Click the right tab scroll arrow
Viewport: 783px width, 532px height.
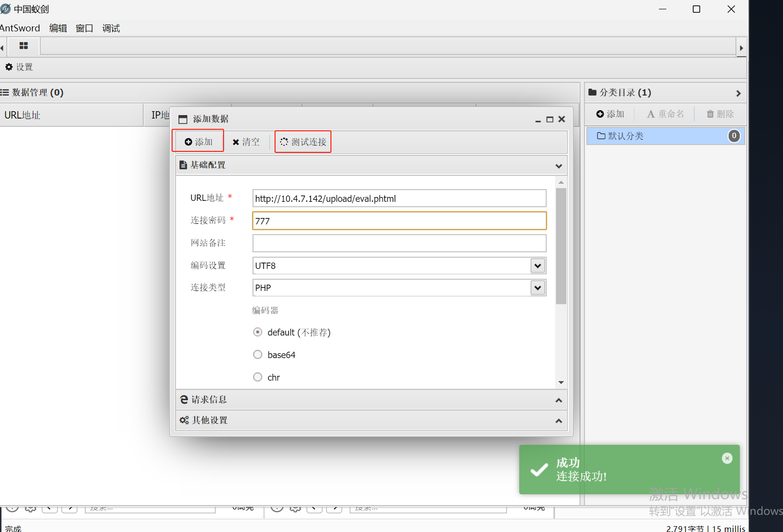(741, 48)
